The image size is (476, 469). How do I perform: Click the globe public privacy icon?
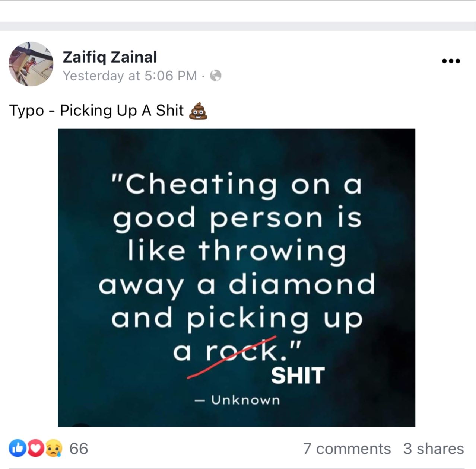(x=216, y=76)
